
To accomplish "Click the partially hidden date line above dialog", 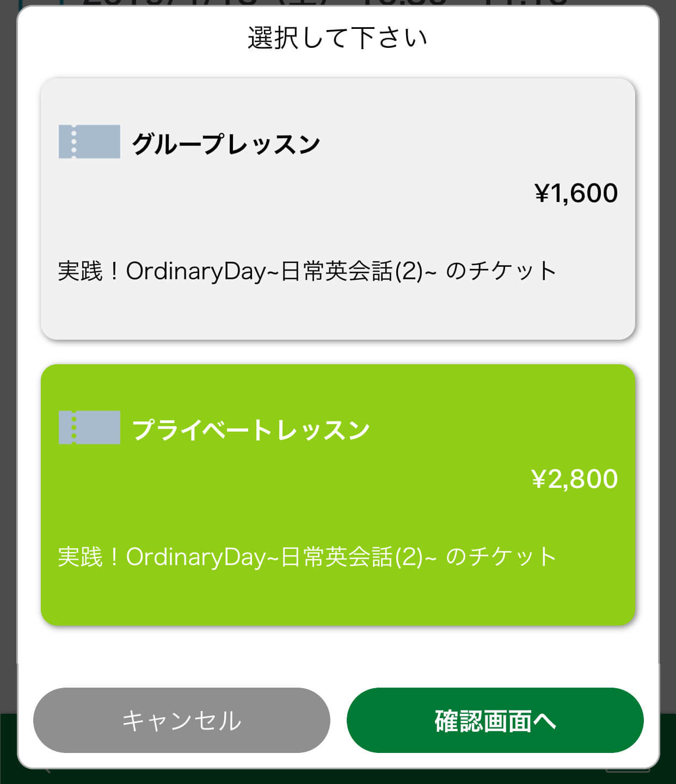I will pos(325,3).
